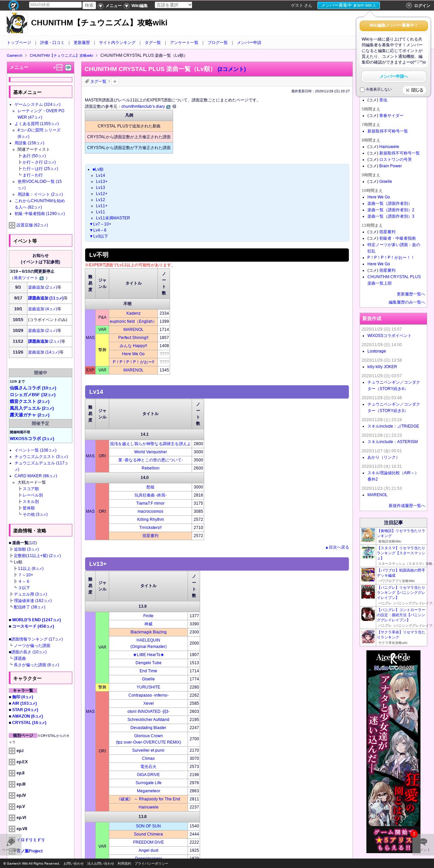The width and height of the screenshot is (434, 868).
Task: Open the サクラ革命 article thumbnail
Action: coord(368,637)
